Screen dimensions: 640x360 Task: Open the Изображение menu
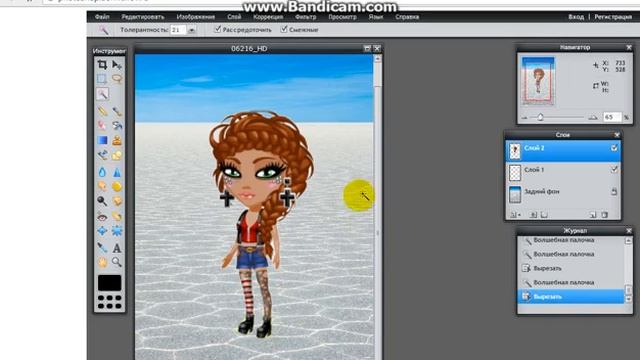pyautogui.click(x=196, y=17)
